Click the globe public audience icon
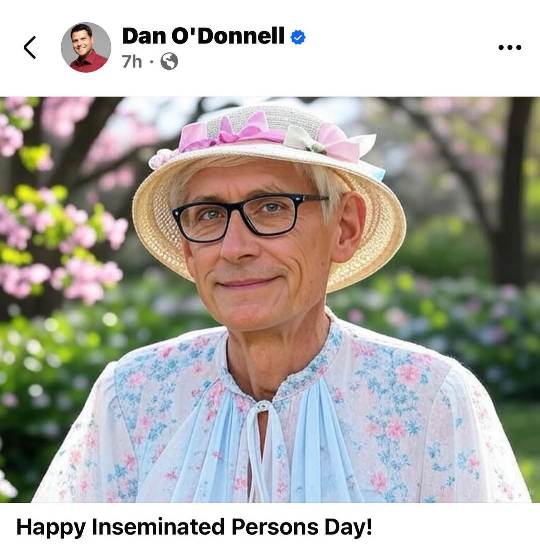This screenshot has width=540, height=544. [x=169, y=61]
